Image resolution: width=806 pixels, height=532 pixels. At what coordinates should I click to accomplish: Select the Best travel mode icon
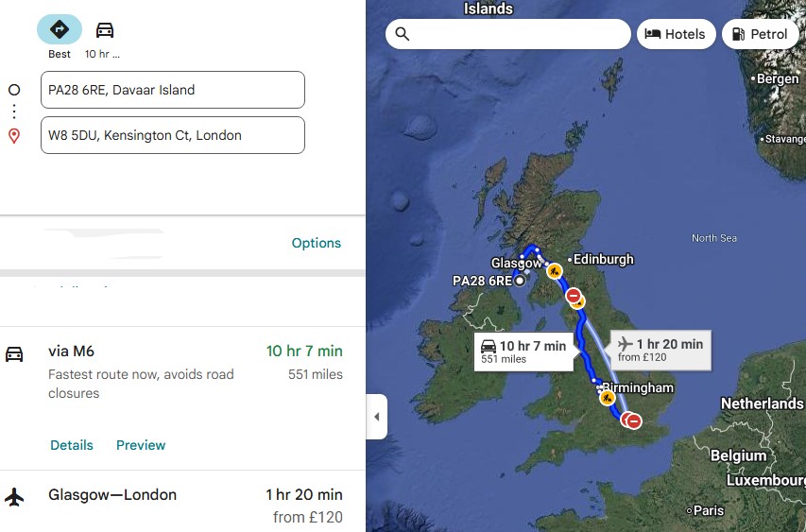[x=60, y=30]
